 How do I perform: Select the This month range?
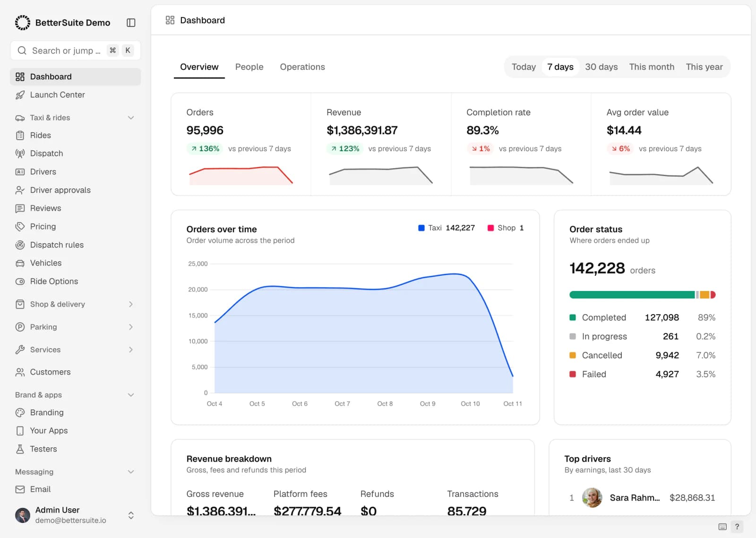tap(652, 67)
